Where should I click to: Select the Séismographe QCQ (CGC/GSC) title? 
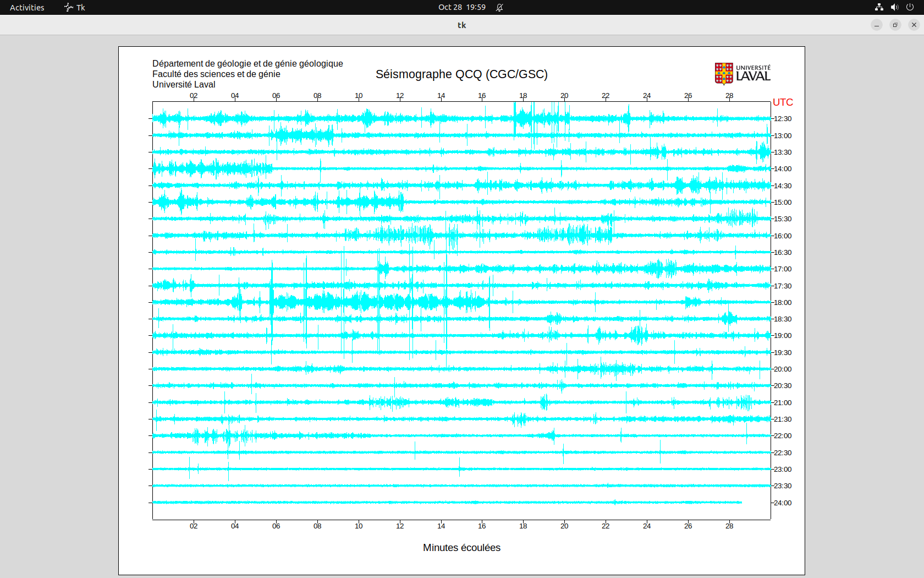[x=461, y=74]
